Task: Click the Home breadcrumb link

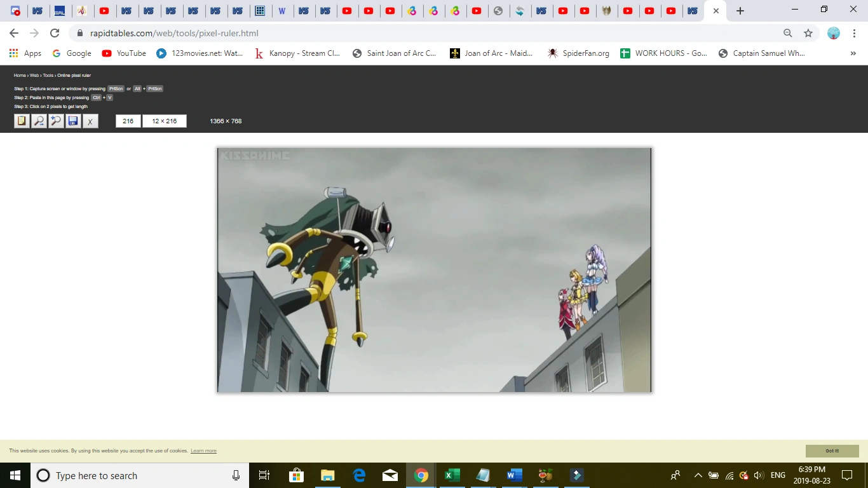Action: (20, 76)
